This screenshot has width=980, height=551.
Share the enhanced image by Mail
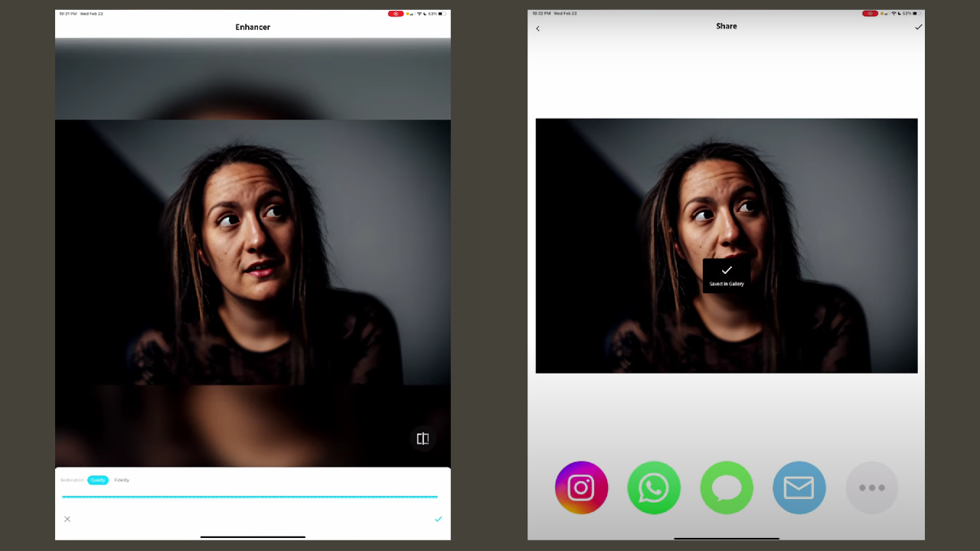[799, 487]
